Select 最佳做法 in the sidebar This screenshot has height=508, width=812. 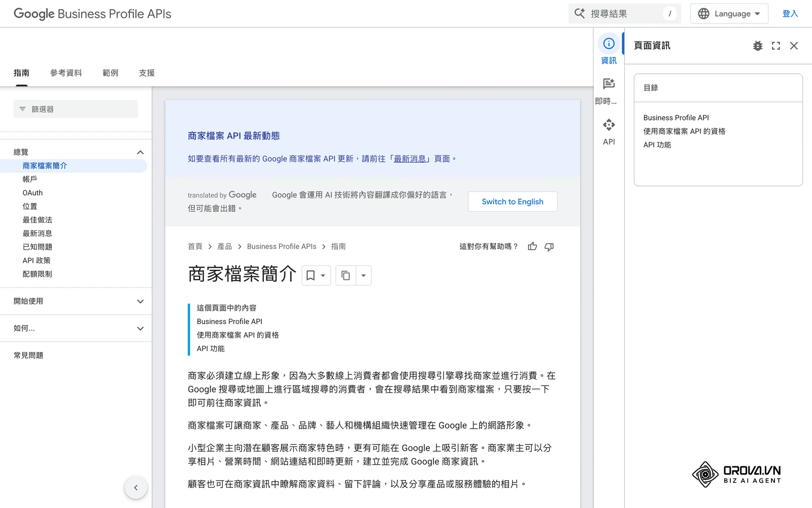tap(38, 220)
